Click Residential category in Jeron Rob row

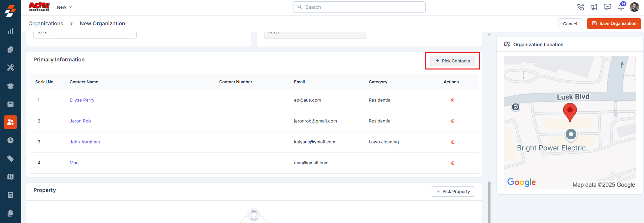point(380,121)
